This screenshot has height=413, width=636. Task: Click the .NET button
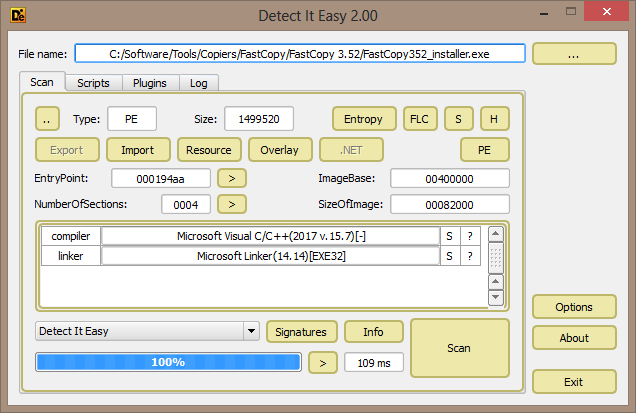(x=351, y=150)
